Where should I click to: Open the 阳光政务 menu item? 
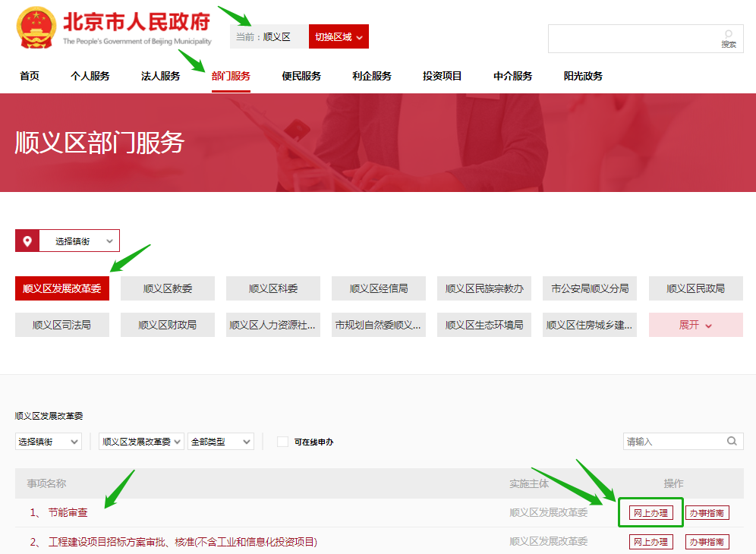coord(583,76)
